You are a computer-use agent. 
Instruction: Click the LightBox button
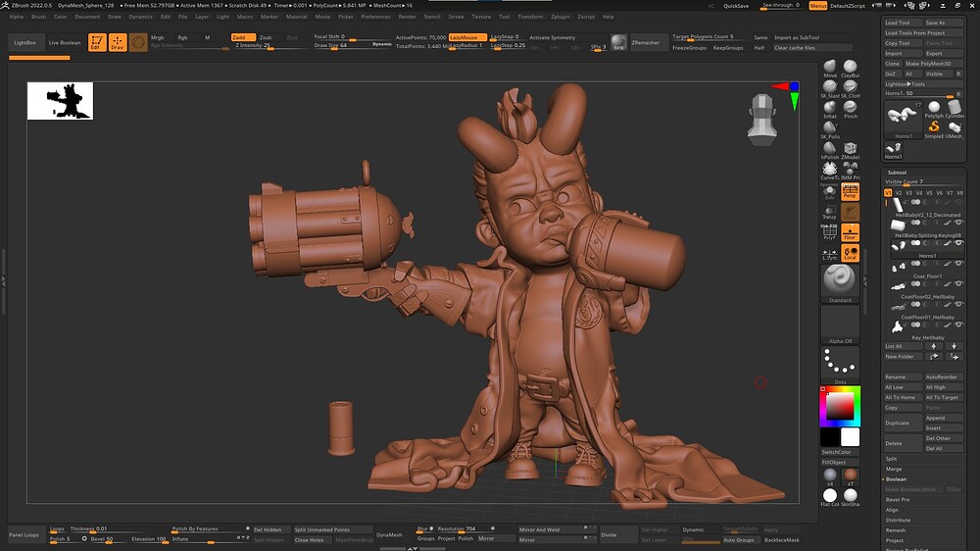coord(25,42)
